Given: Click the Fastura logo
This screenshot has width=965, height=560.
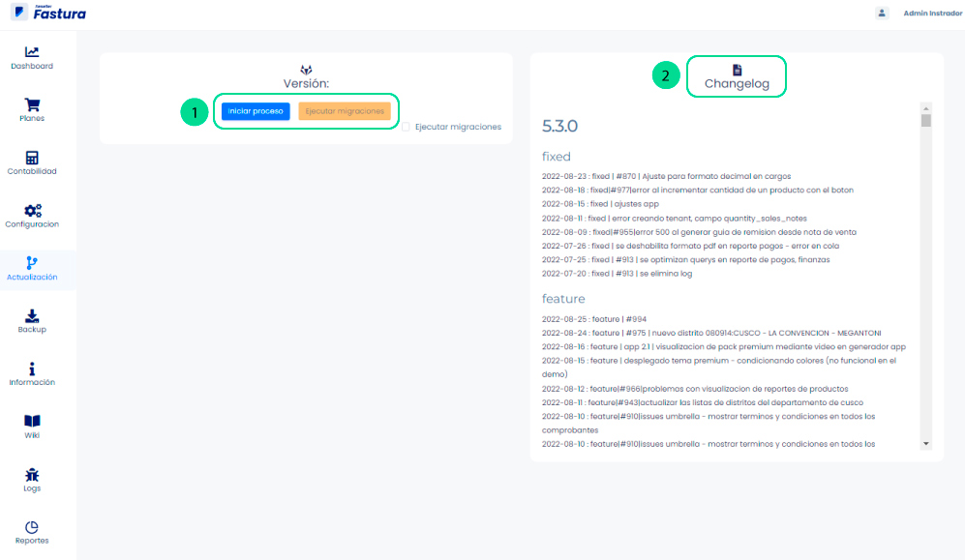Looking at the screenshot, I should pyautogui.click(x=50, y=14).
